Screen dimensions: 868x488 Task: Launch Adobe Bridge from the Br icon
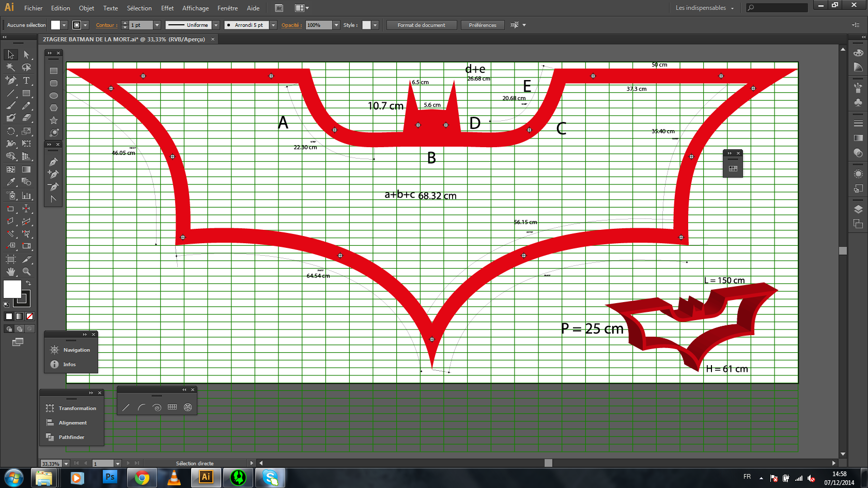[279, 8]
